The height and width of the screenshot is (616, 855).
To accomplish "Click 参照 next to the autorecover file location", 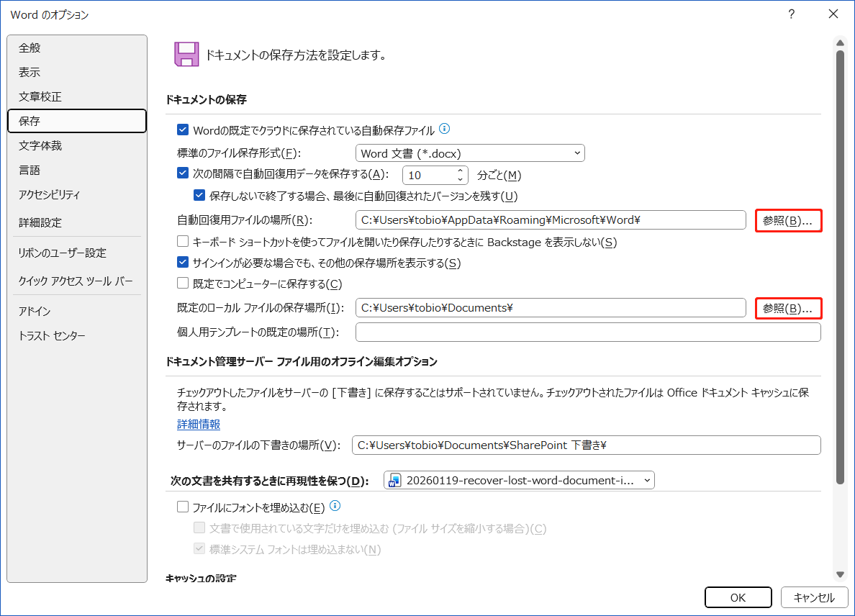I will click(788, 220).
